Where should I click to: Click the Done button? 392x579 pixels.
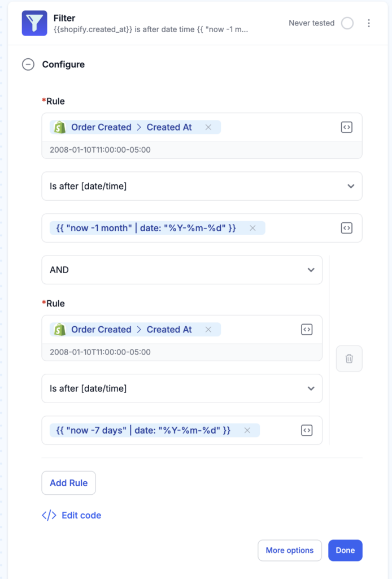tap(345, 550)
